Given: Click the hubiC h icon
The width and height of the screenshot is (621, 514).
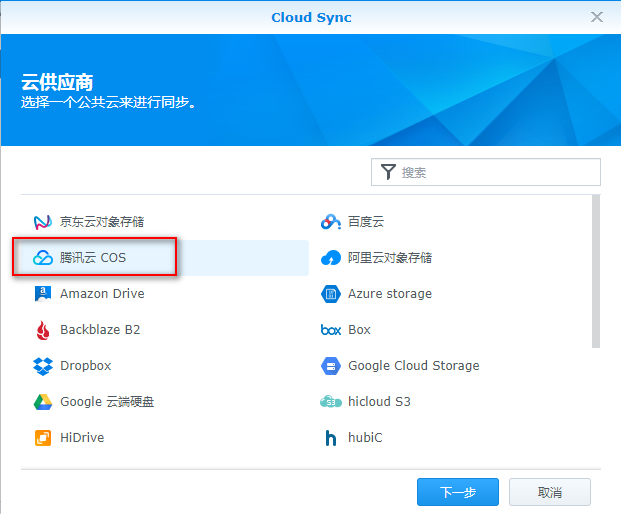Looking at the screenshot, I should tap(330, 438).
